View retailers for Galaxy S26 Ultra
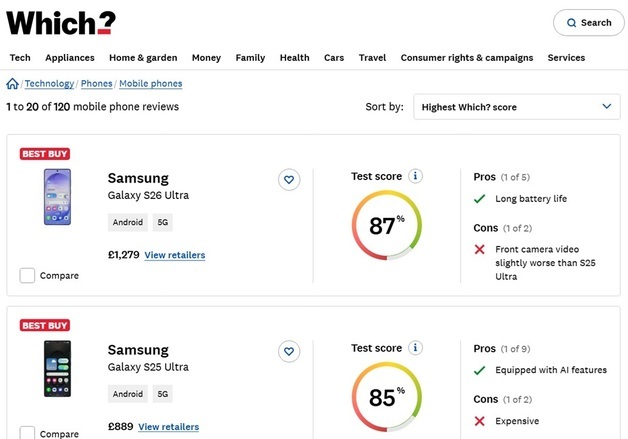 click(175, 255)
